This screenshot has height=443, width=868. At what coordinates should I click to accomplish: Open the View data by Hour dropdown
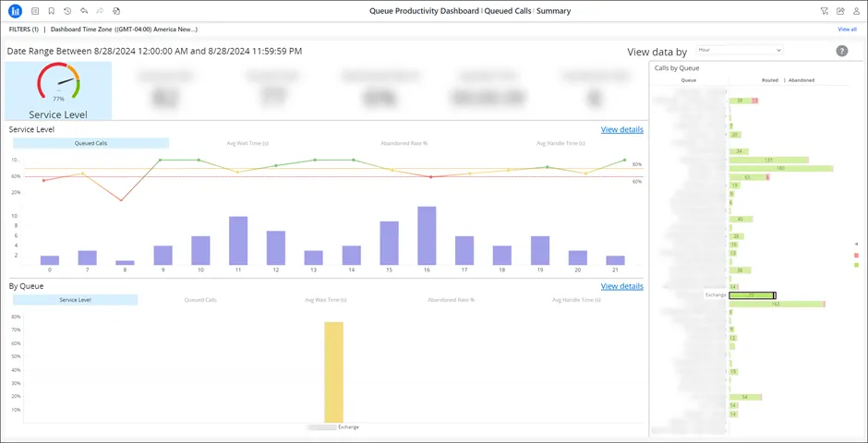point(740,50)
